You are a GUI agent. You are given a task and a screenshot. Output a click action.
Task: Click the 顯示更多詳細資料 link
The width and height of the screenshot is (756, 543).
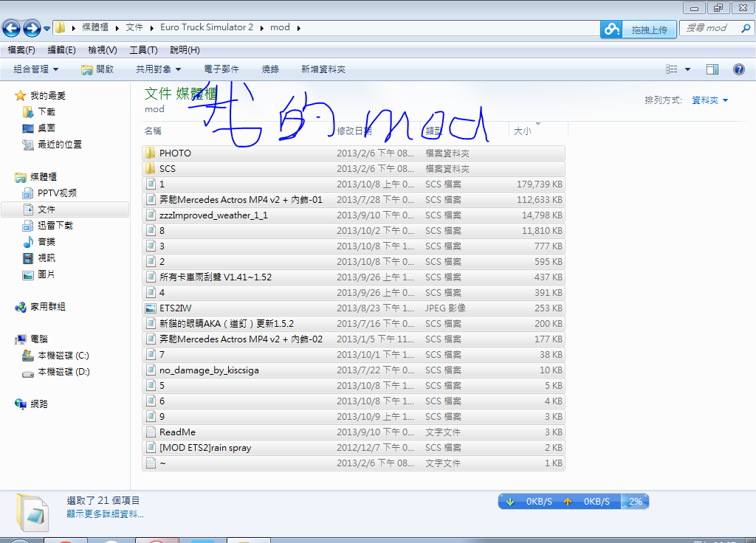click(x=105, y=514)
